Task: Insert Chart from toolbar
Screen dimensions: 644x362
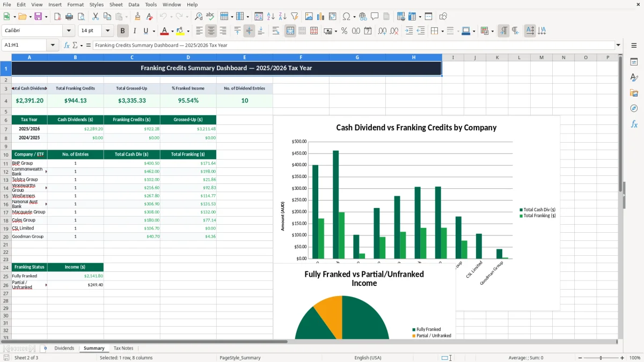Action: pyautogui.click(x=321, y=17)
